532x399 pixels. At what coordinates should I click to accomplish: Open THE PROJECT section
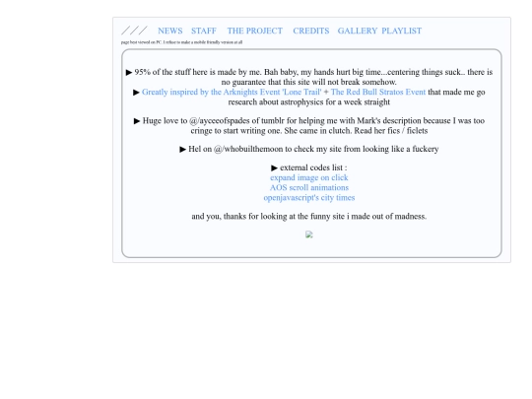tap(255, 31)
